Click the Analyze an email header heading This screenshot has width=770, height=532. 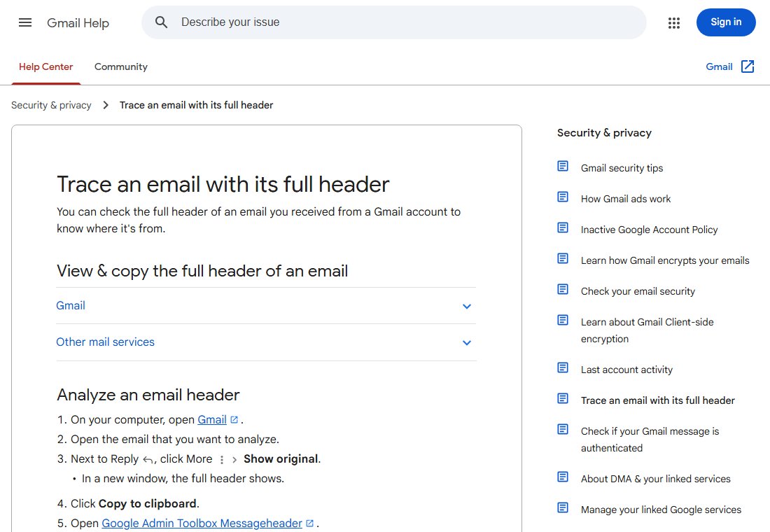pos(148,395)
